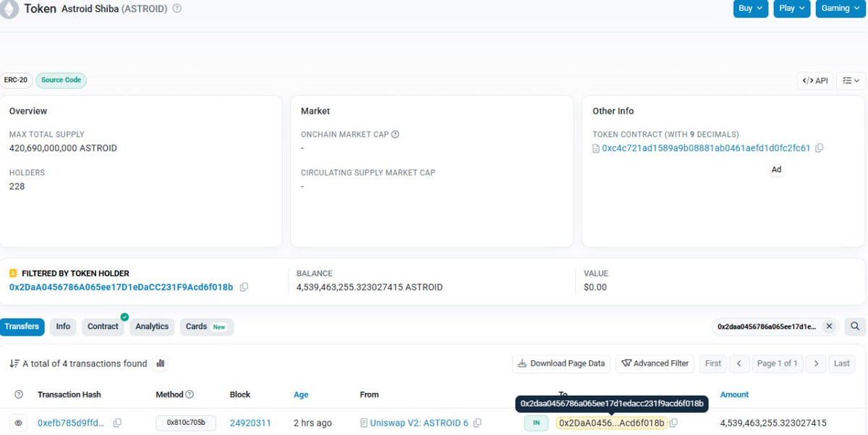
Task: Open recipient address 0x2DaA0456...Acd6f018b
Action: coord(612,423)
